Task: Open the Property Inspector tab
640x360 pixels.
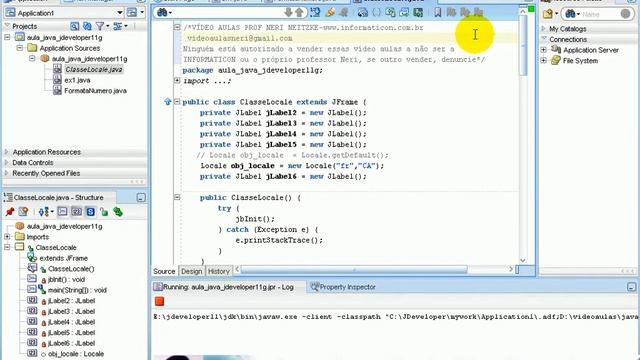Action: [x=343, y=287]
